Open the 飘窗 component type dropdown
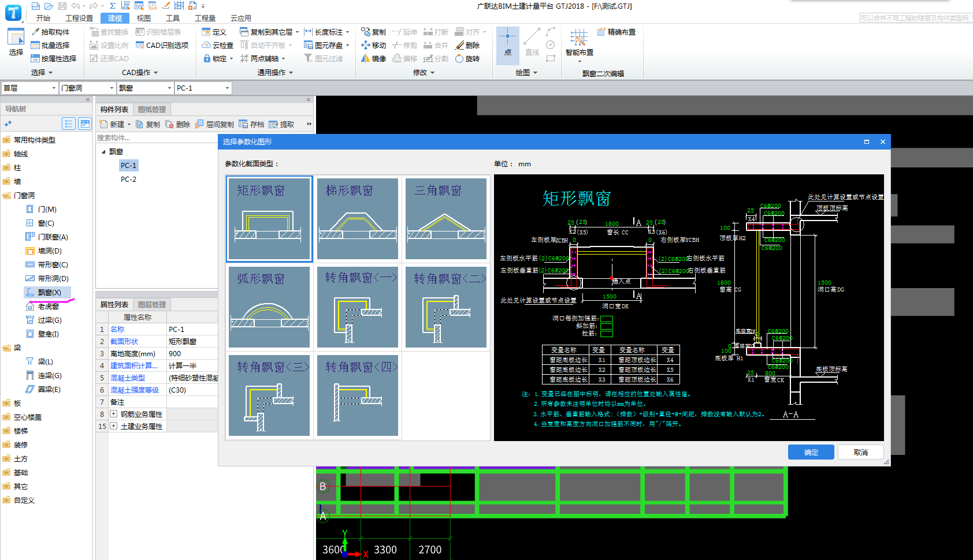The image size is (973, 560). pos(145,88)
